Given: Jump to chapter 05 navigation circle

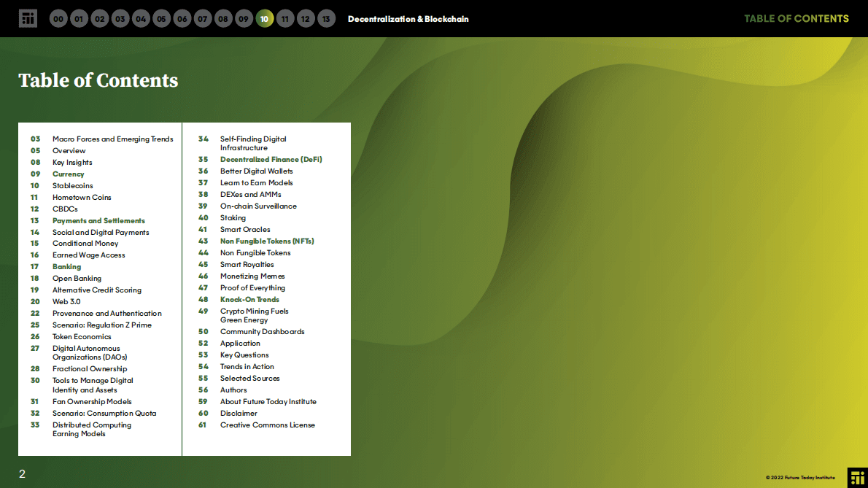Looking at the screenshot, I should (x=162, y=19).
